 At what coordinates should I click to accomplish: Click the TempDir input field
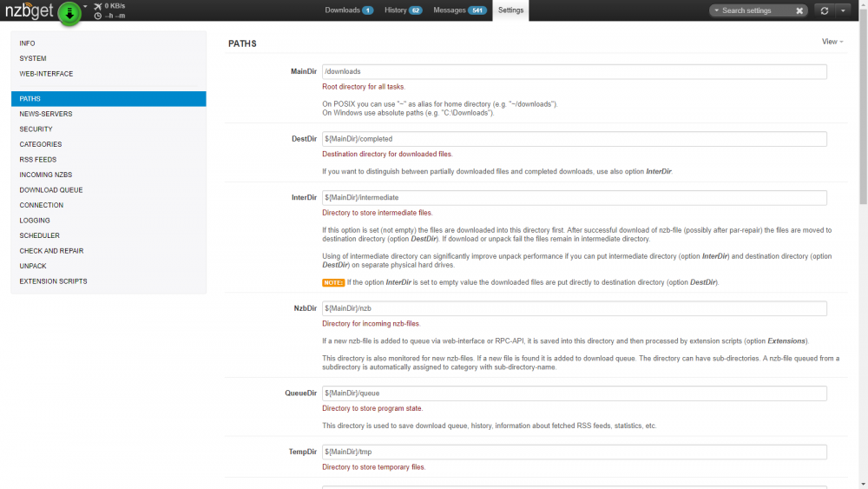tap(574, 452)
